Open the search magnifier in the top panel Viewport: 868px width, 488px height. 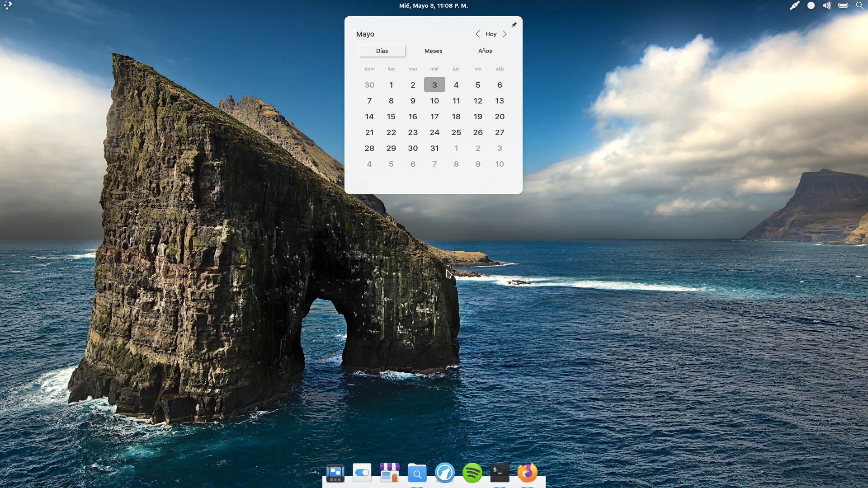(859, 5)
